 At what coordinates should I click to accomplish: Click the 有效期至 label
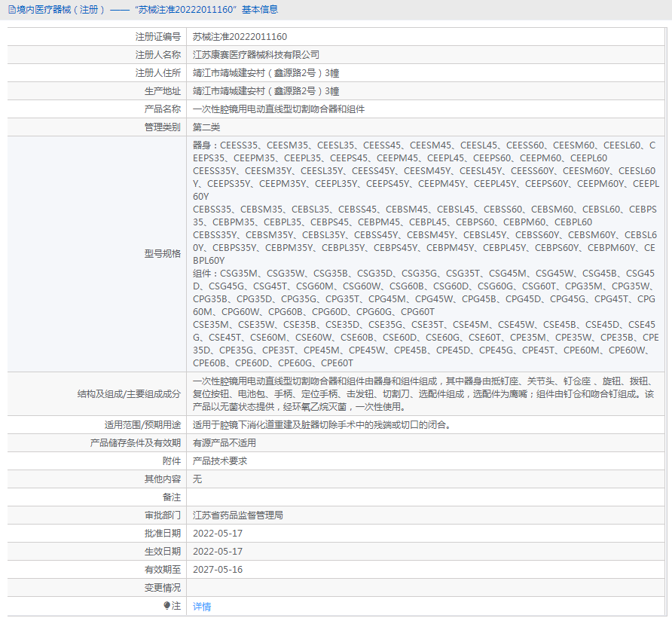click(x=163, y=569)
